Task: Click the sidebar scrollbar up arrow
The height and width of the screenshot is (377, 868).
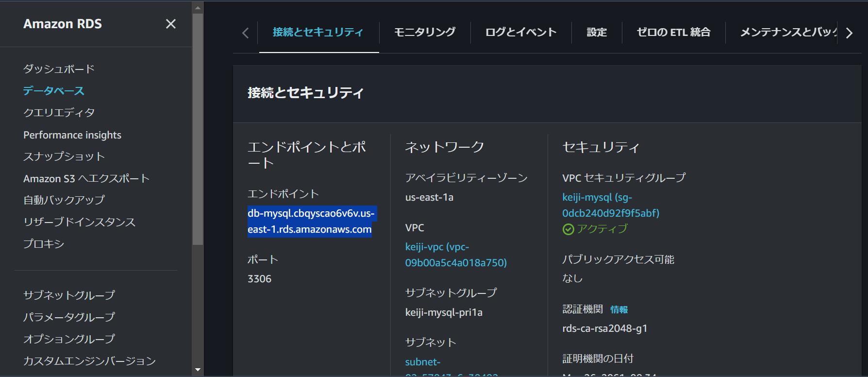Action: pos(198,8)
